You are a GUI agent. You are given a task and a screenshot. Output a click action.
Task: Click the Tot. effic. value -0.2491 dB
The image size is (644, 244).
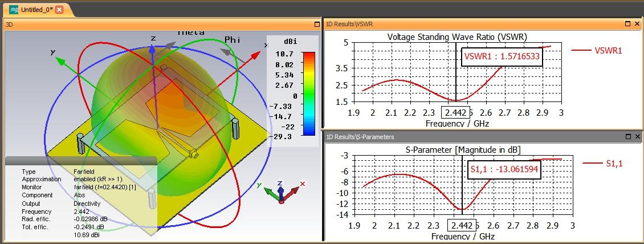89,227
